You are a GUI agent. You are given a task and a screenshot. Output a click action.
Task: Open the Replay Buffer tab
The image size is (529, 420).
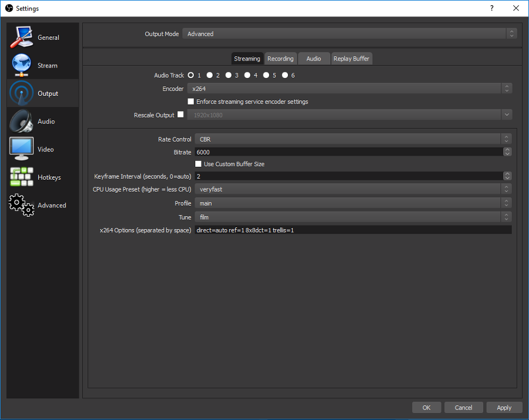(x=351, y=59)
